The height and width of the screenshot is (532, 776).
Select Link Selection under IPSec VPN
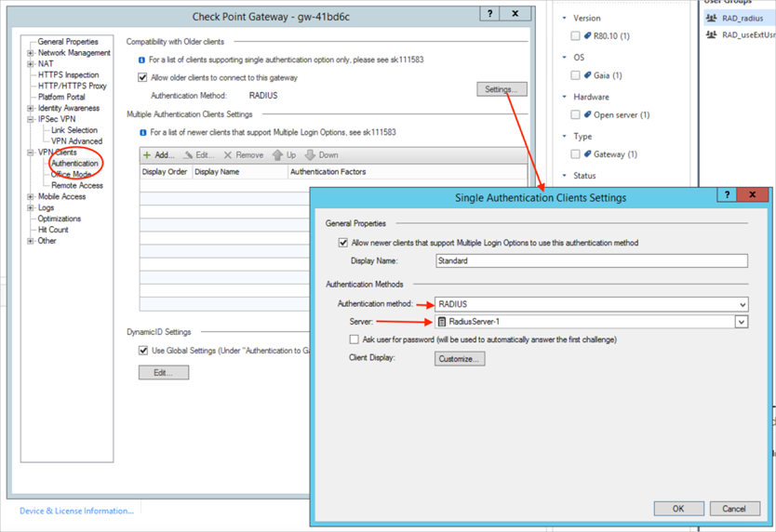click(x=74, y=130)
